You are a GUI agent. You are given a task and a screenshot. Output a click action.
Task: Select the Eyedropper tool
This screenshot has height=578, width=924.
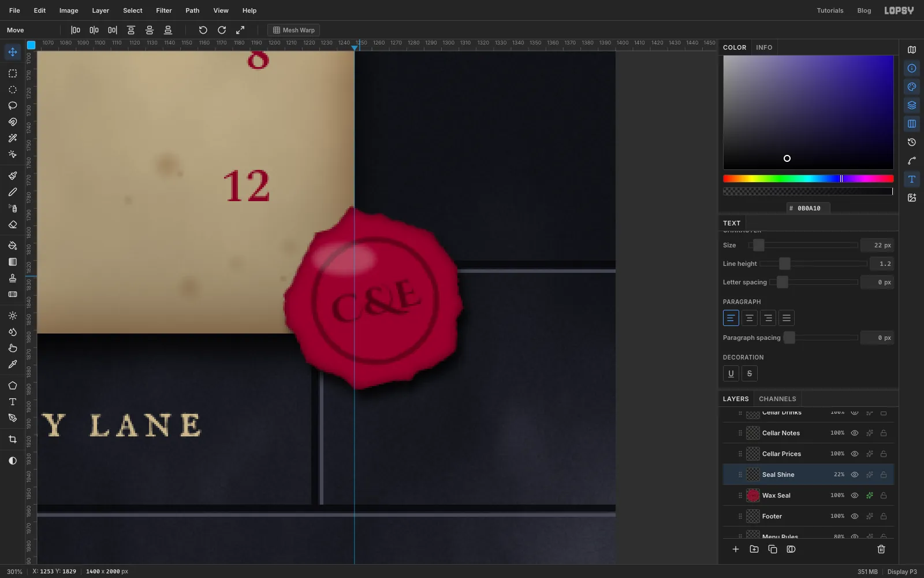(x=13, y=364)
